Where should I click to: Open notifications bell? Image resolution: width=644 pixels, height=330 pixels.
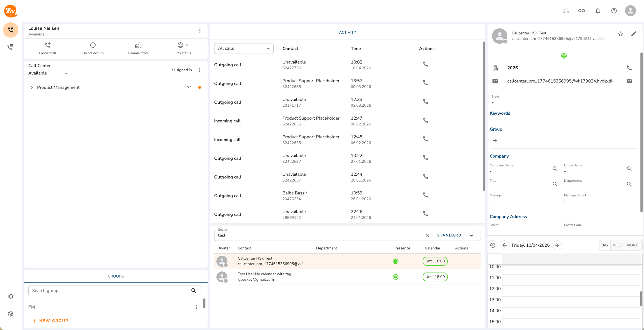(598, 11)
